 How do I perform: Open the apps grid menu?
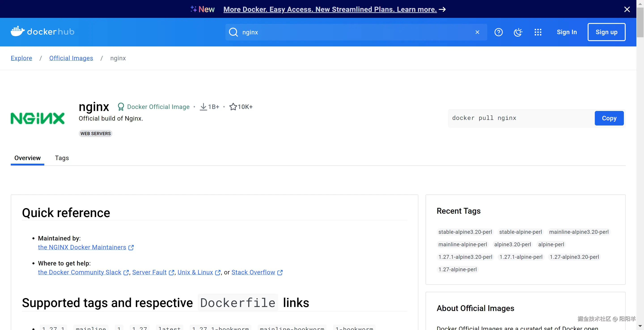coord(538,32)
